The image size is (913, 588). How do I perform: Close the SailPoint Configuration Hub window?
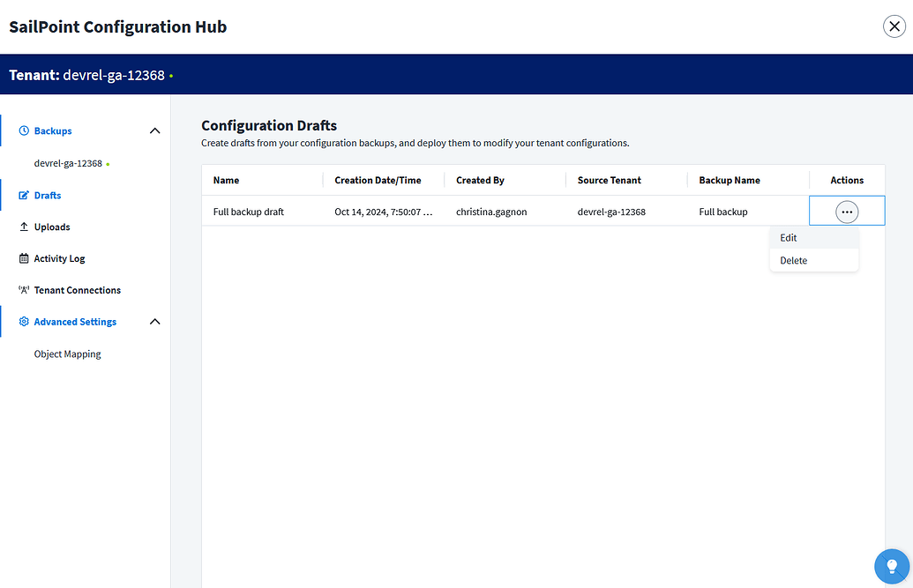tap(894, 26)
